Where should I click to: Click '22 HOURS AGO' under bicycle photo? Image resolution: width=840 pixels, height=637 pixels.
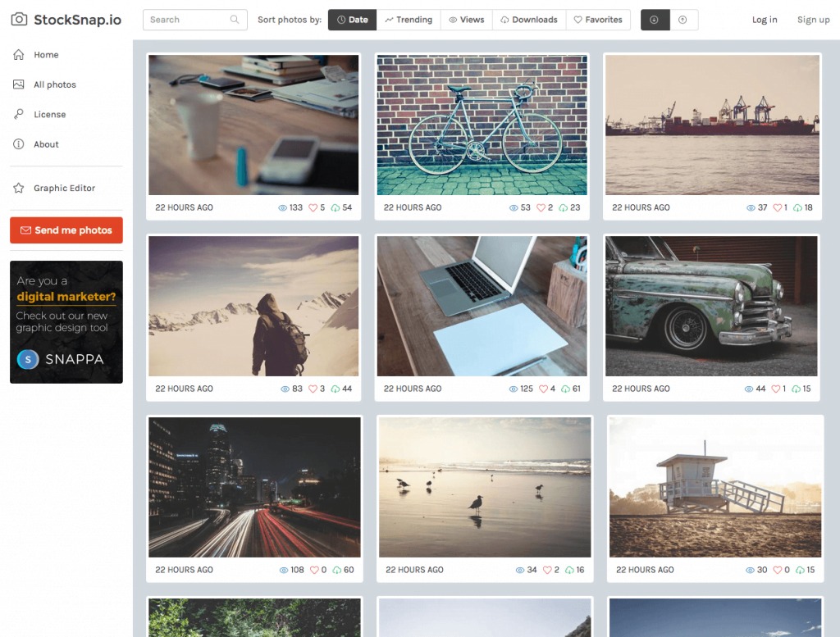pyautogui.click(x=413, y=207)
